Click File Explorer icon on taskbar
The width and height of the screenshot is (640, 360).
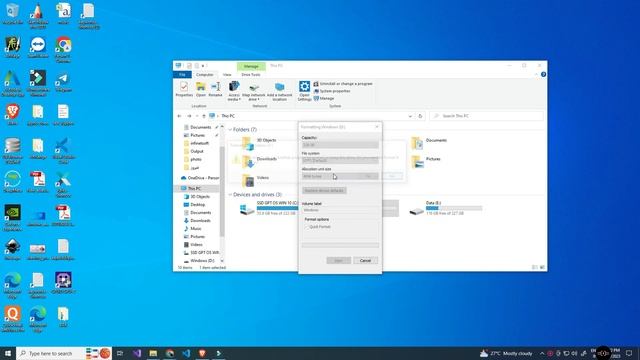point(153,353)
